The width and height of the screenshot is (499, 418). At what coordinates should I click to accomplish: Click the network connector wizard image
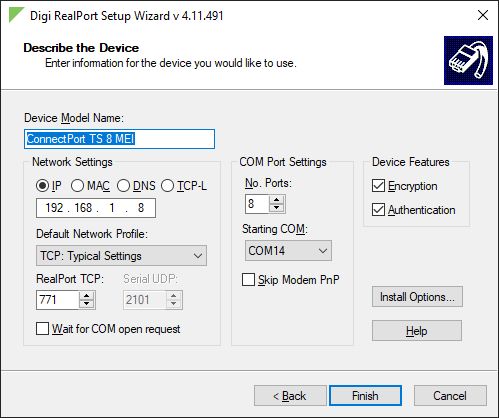(x=468, y=61)
